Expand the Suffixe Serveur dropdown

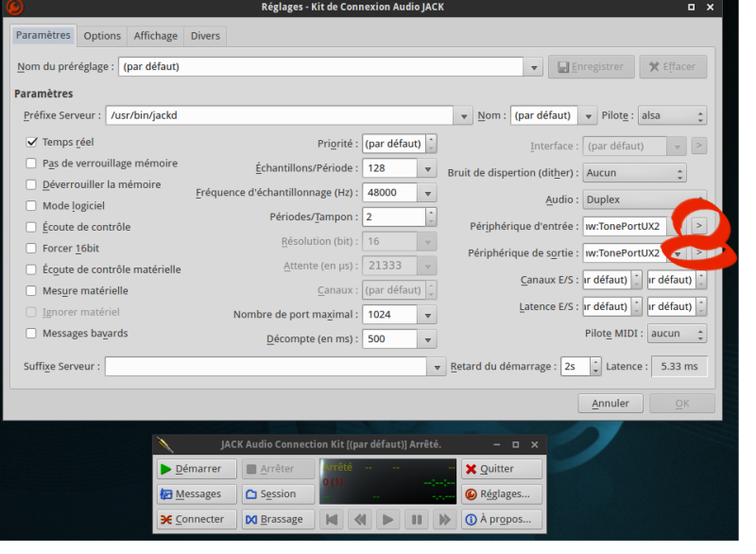click(x=437, y=367)
